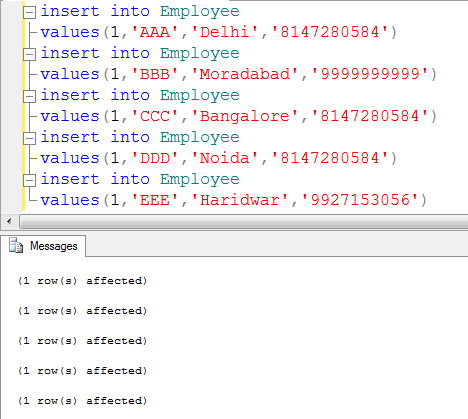Click '8147280584' on the Noida line
Screen dimensions: 468x419
(330, 158)
